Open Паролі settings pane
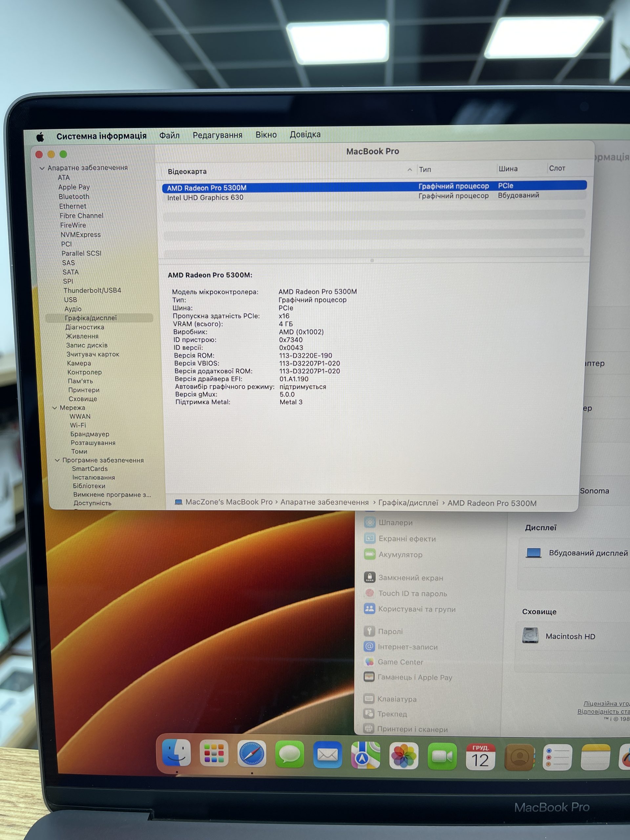Viewport: 630px width, 840px height. (x=389, y=631)
